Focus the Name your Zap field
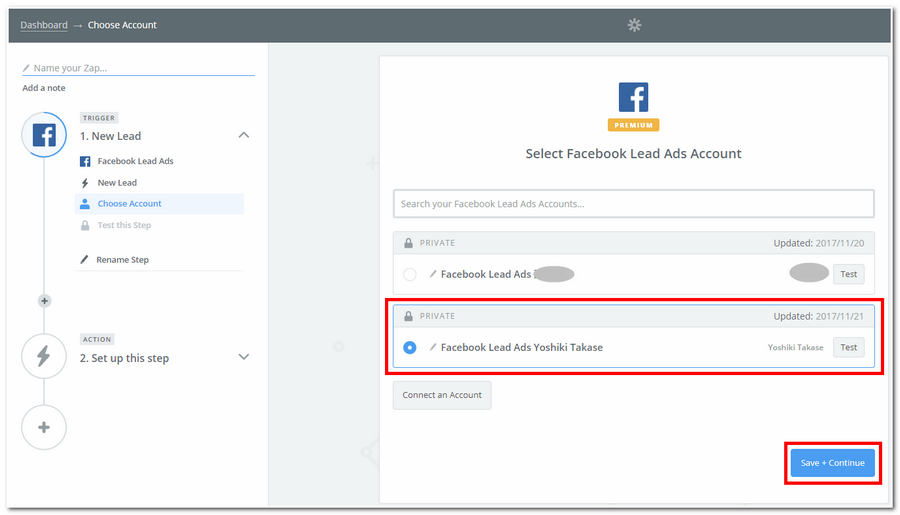900x515 pixels. click(x=138, y=68)
